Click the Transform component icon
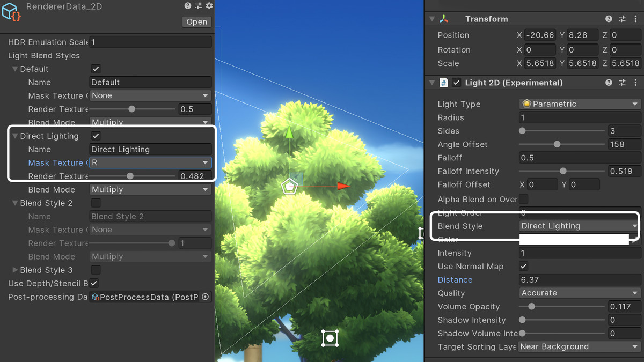 pyautogui.click(x=444, y=19)
